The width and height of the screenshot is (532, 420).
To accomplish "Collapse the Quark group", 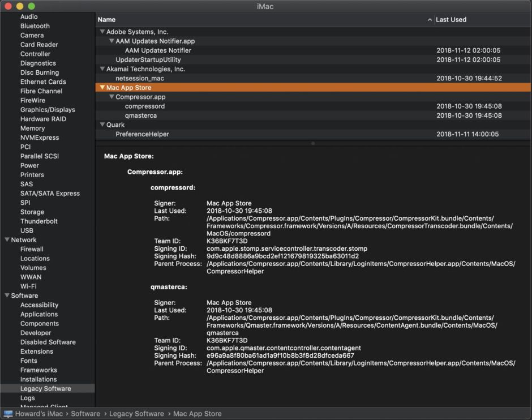I will tap(102, 125).
